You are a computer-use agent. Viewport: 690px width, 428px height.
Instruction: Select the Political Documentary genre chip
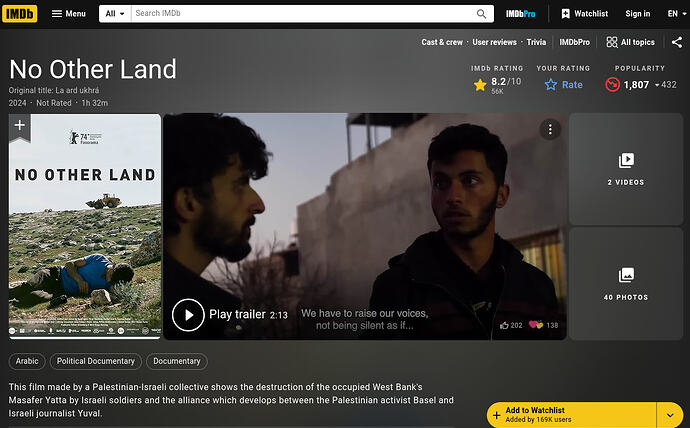pyautogui.click(x=95, y=361)
